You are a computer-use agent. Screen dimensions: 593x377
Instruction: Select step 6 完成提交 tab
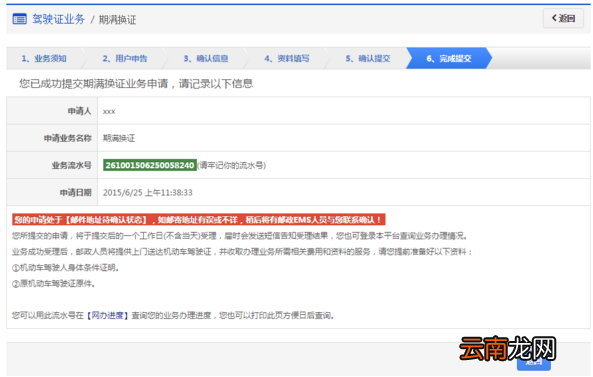click(449, 59)
